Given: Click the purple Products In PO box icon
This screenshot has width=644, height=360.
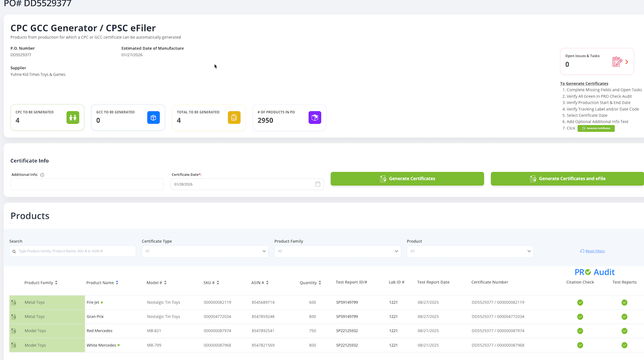Looking at the screenshot, I should click(x=315, y=118).
